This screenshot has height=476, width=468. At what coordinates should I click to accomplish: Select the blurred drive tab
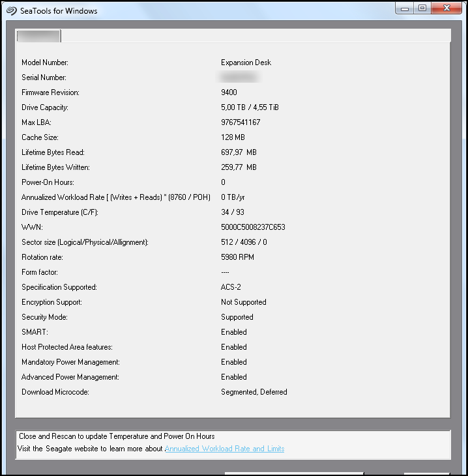click(x=38, y=36)
